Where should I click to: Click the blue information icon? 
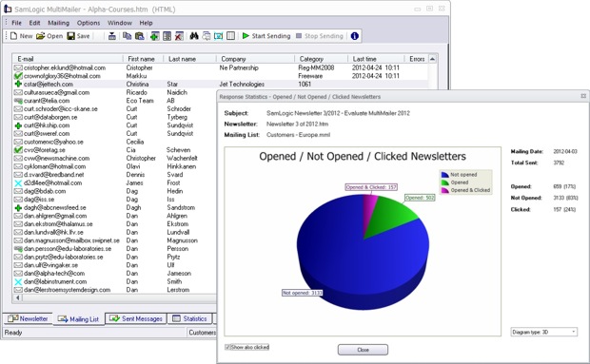[354, 36]
